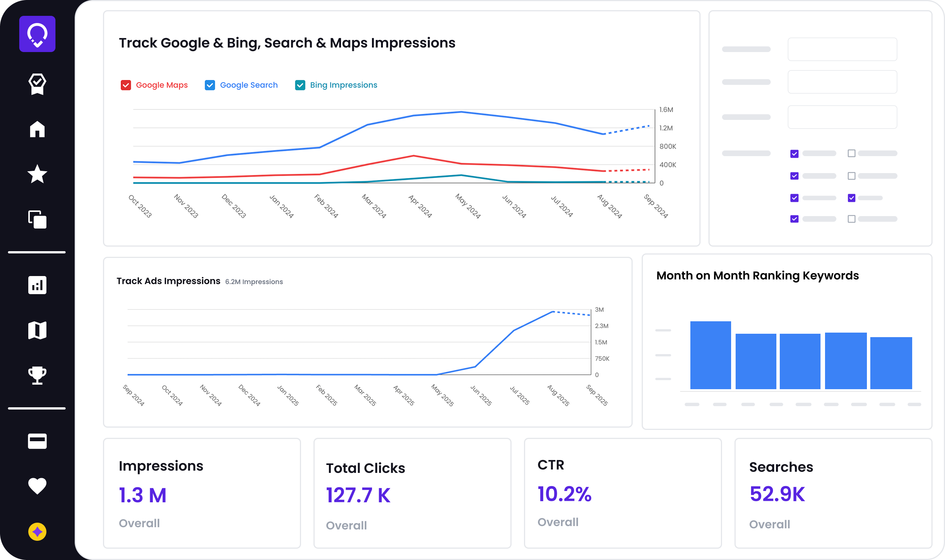Uncheck the Google Maps checkbox
This screenshot has height=560, width=945.
[x=126, y=85]
